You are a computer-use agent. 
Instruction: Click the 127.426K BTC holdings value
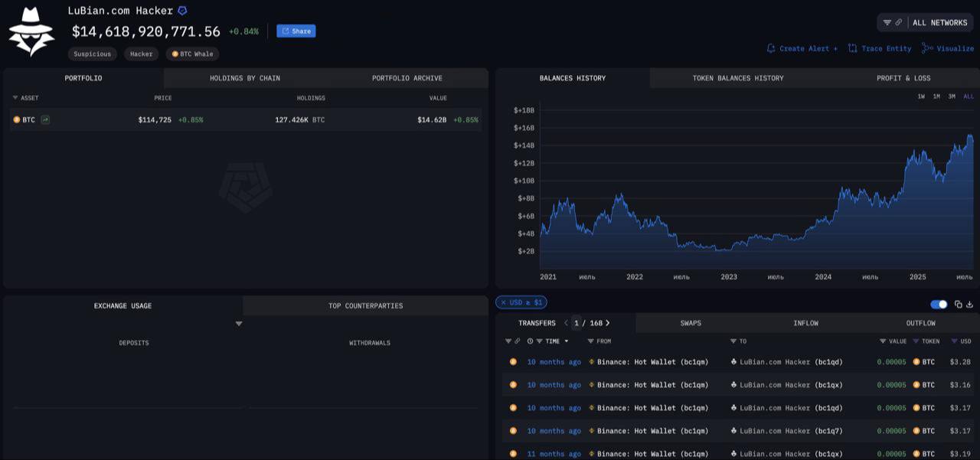coord(300,120)
